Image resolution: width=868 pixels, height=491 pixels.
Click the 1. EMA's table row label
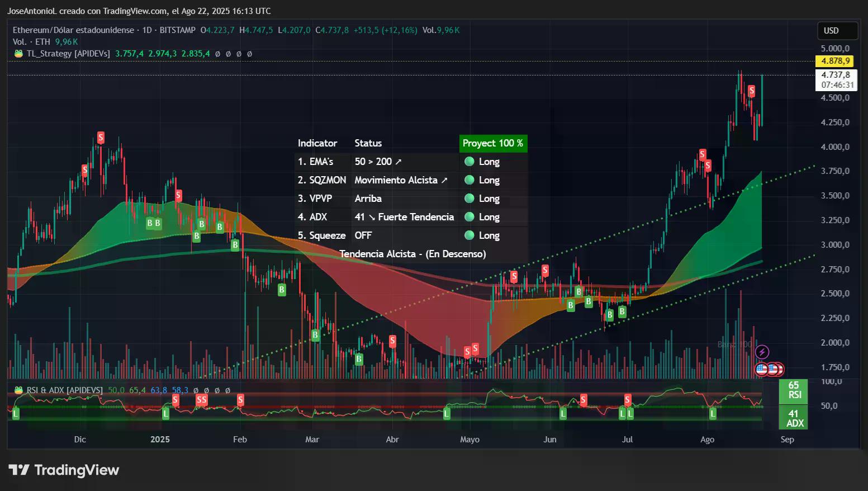(315, 162)
